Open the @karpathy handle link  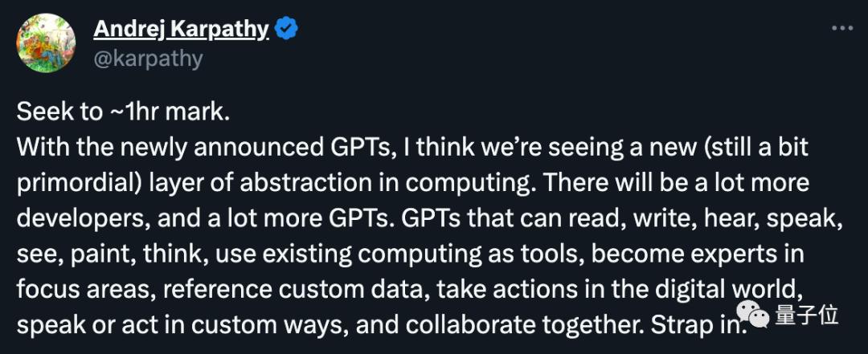(148, 59)
